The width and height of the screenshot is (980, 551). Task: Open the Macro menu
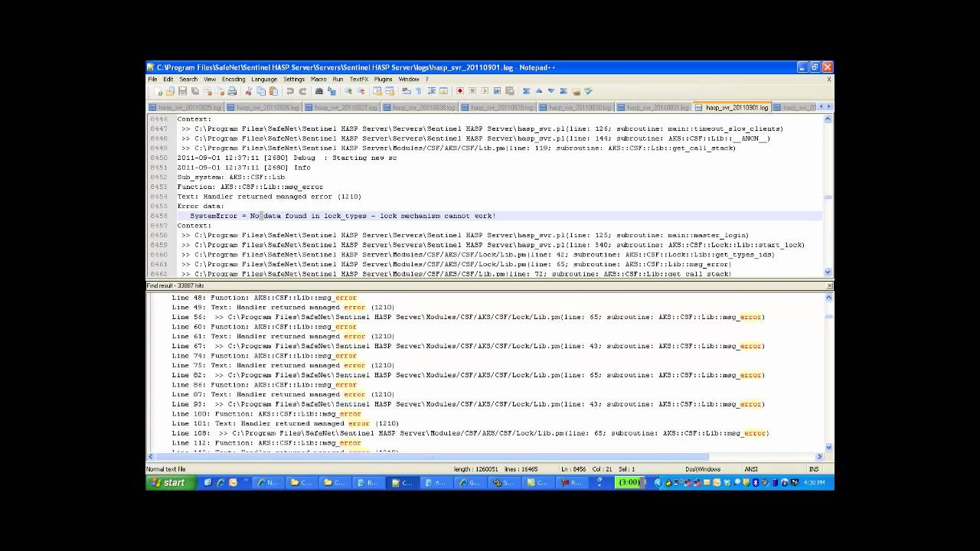[318, 79]
